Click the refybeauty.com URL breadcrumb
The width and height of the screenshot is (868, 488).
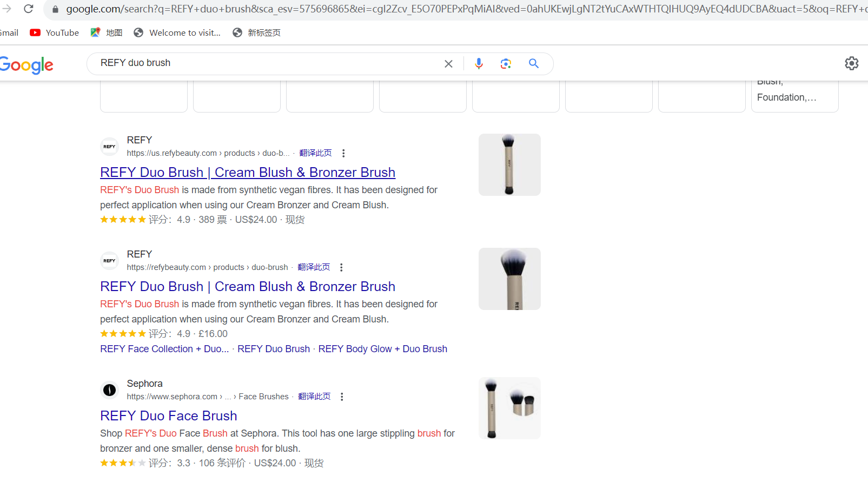207,267
